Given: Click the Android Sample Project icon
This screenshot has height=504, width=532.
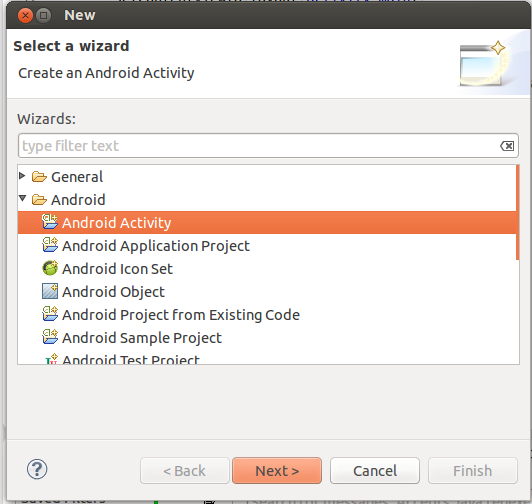Looking at the screenshot, I should (50, 337).
